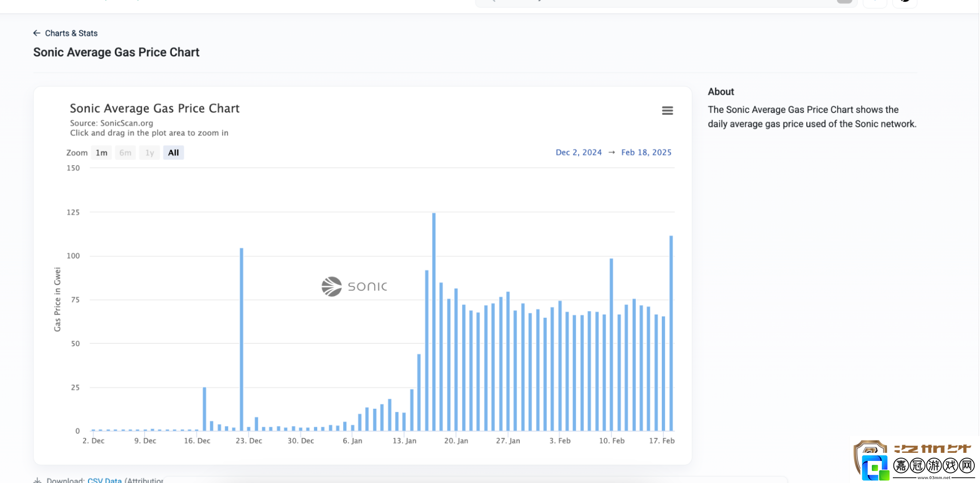The height and width of the screenshot is (483, 980).
Task: Select the All zoom button
Action: pos(173,153)
